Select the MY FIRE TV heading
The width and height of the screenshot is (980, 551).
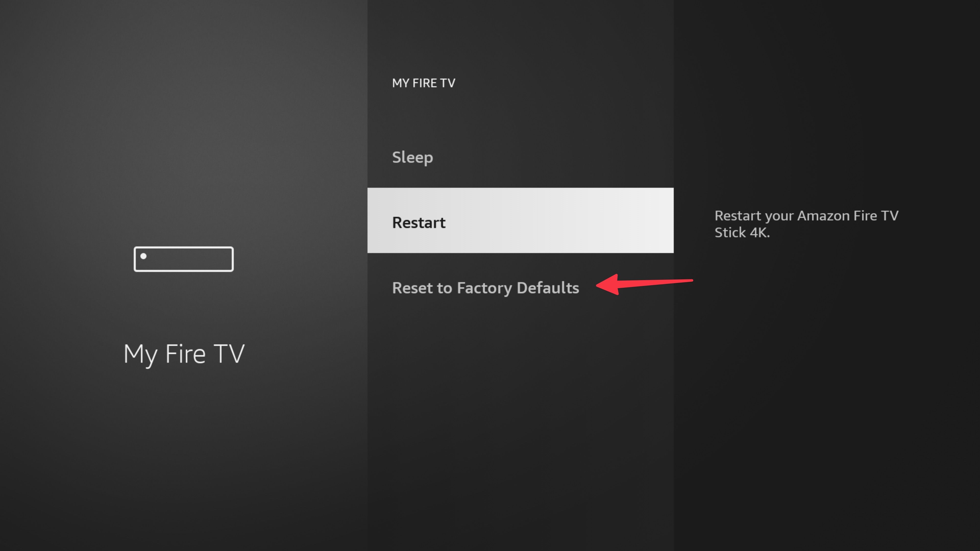tap(423, 83)
